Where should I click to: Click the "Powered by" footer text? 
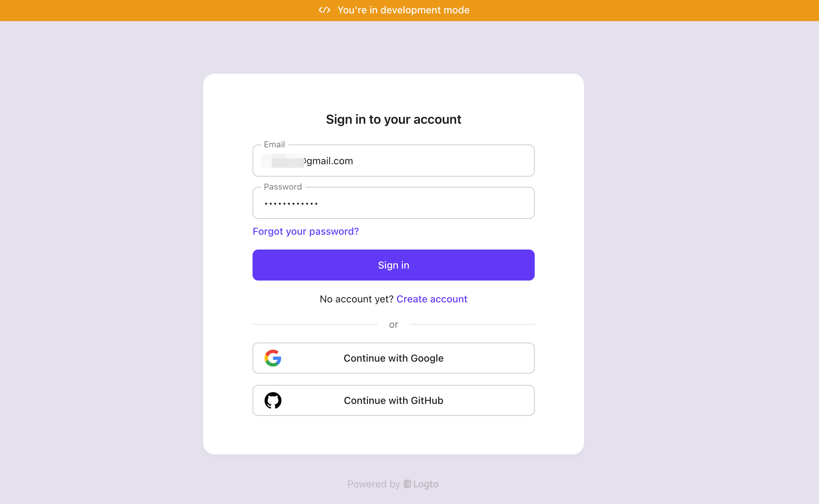click(374, 484)
